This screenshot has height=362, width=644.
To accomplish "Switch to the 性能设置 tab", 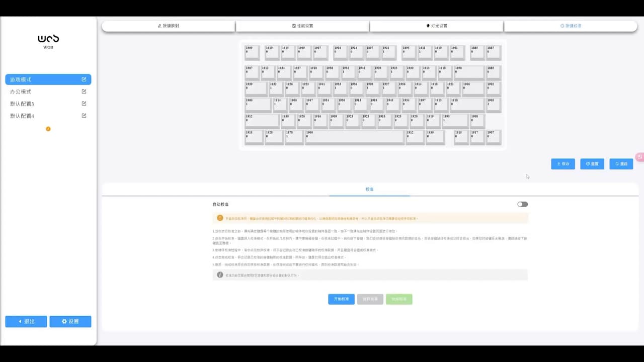I will pyautogui.click(x=302, y=26).
